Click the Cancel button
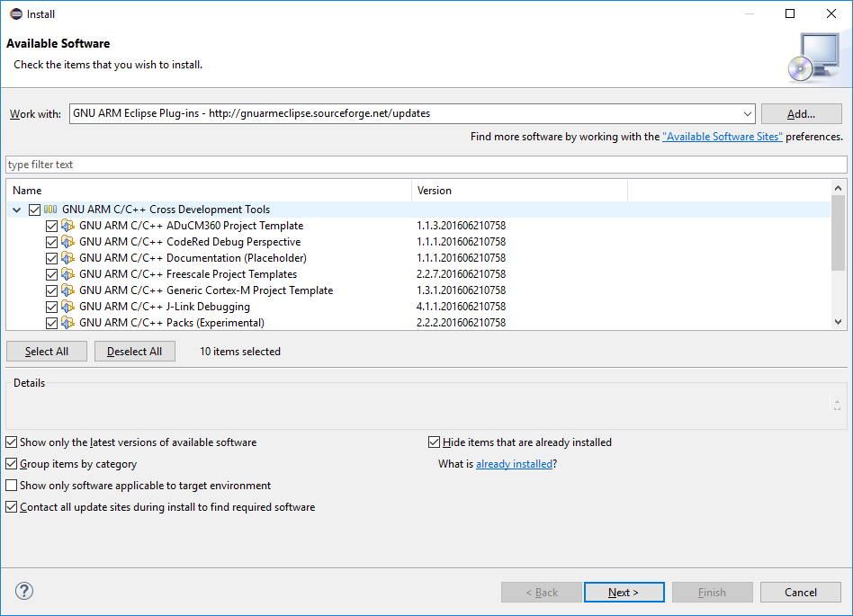Viewport: 853px width, 616px height. coord(800,592)
